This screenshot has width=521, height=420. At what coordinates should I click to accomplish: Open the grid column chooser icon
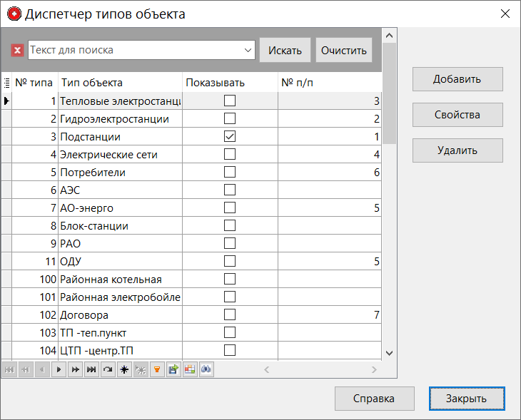(x=6, y=83)
